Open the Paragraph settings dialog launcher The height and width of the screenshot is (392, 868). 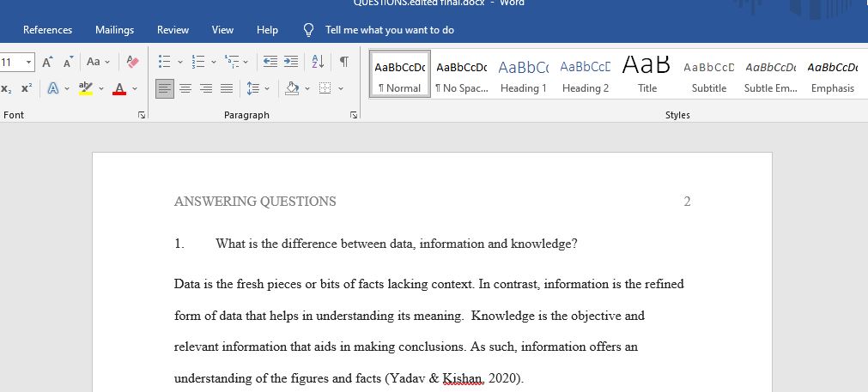pyautogui.click(x=354, y=115)
